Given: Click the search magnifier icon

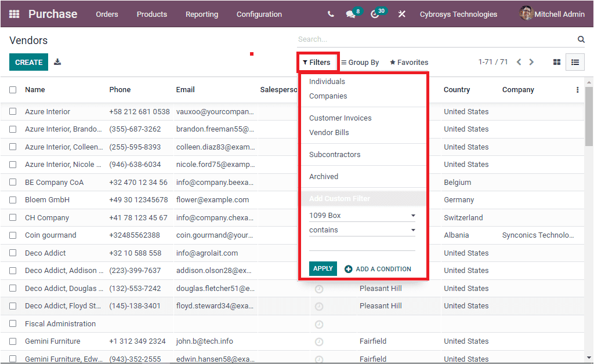Looking at the screenshot, I should click(581, 39).
